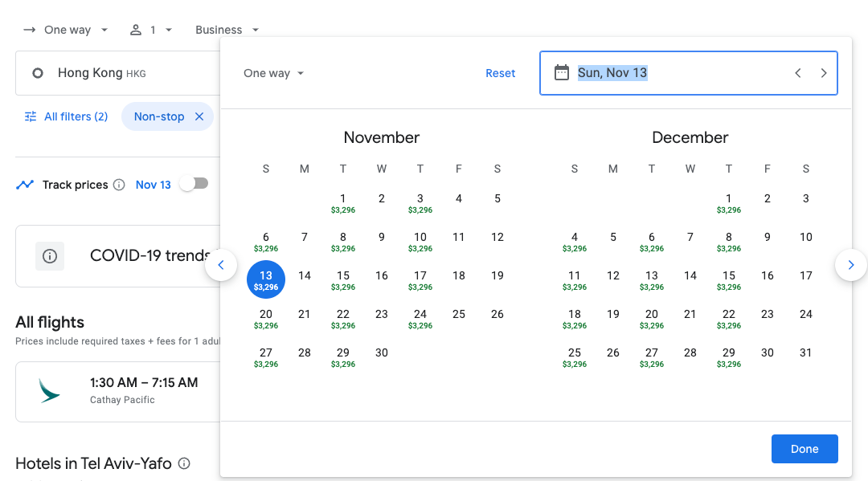Show later months with right round arrow
The height and width of the screenshot is (481, 868).
coord(851,265)
